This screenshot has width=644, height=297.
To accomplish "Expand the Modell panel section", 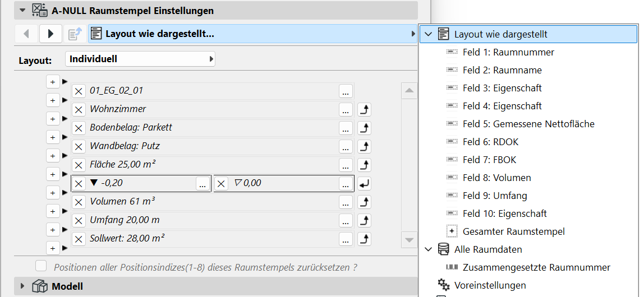I will tap(22, 286).
